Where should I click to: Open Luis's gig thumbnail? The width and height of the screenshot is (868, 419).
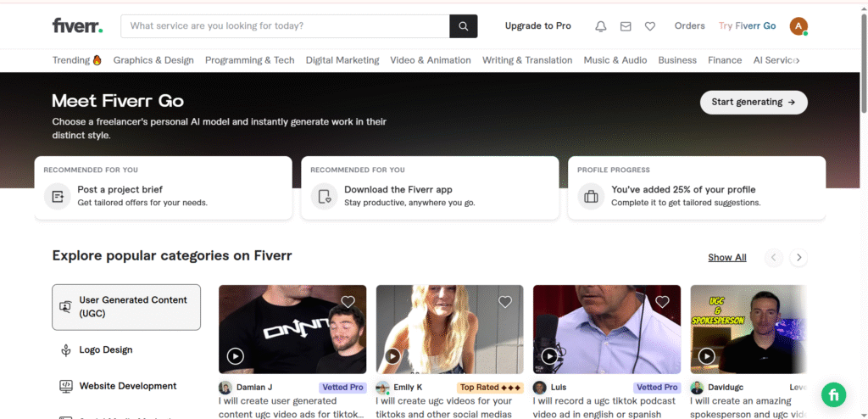tap(607, 329)
